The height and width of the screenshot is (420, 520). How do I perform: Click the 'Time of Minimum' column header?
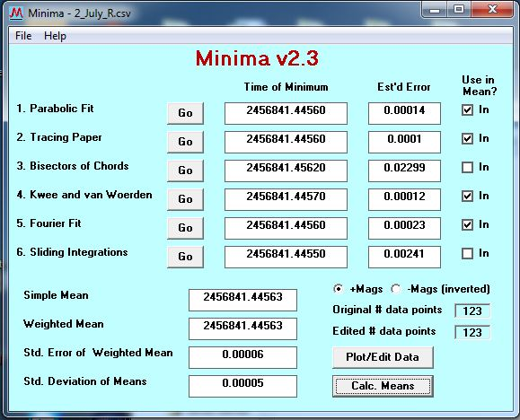286,87
